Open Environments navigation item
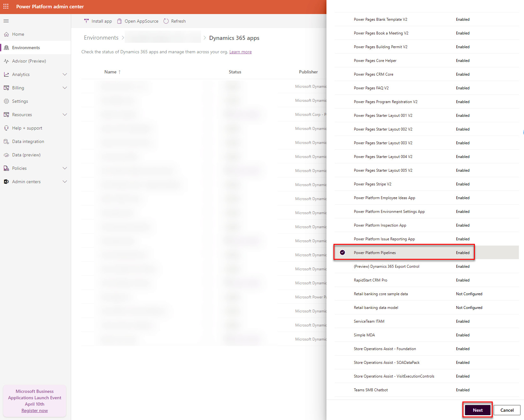Screen dimensions: 524x420 pyautogui.click(x=35, y=48)
